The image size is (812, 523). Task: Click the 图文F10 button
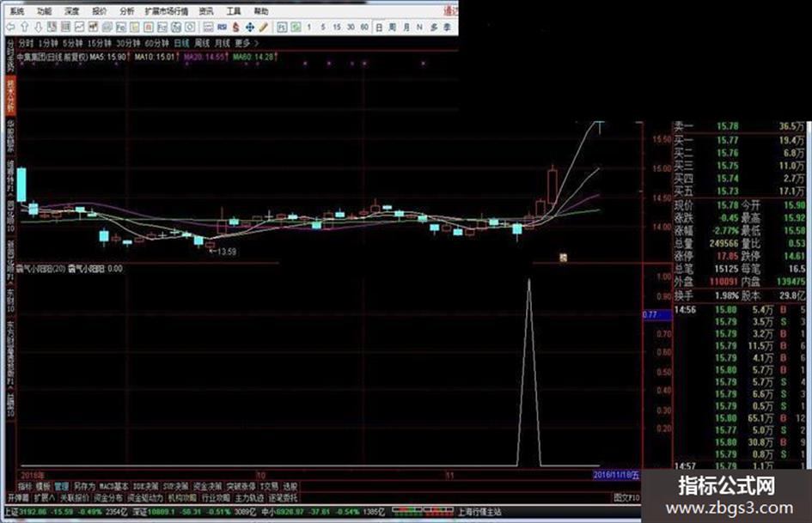pos(626,497)
